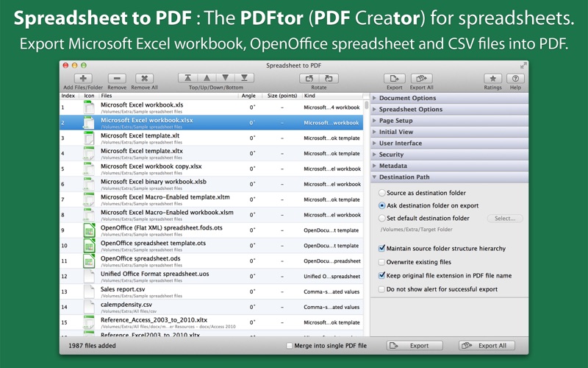Viewport: 588px width, 368px height.
Task: Open Help via question mark icon
Action: click(515, 78)
